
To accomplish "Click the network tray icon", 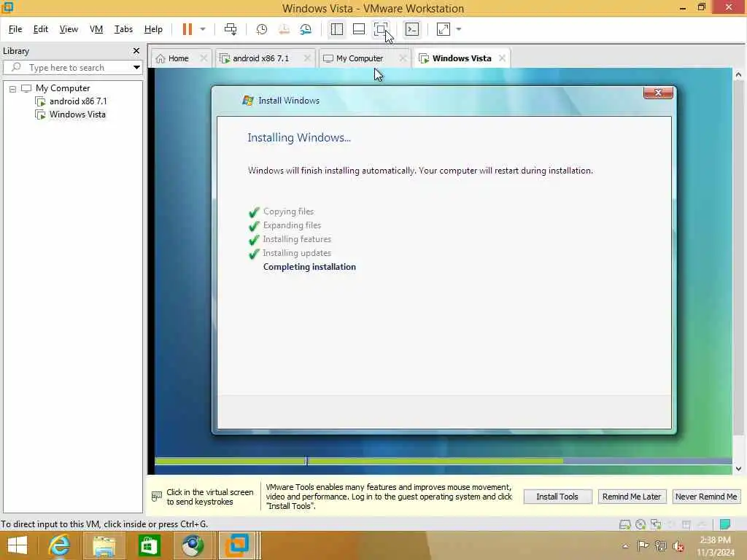I will coord(661,545).
